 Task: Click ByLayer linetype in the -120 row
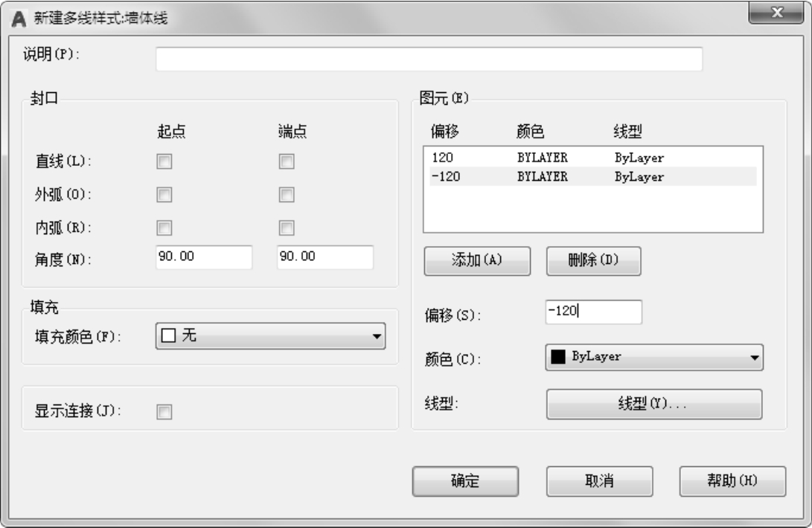pos(639,177)
